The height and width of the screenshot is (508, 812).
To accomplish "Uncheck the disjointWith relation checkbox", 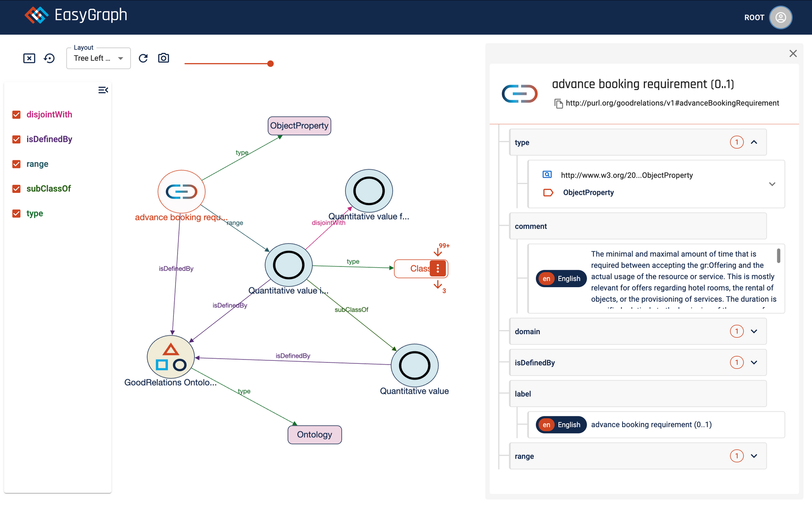I will click(16, 115).
